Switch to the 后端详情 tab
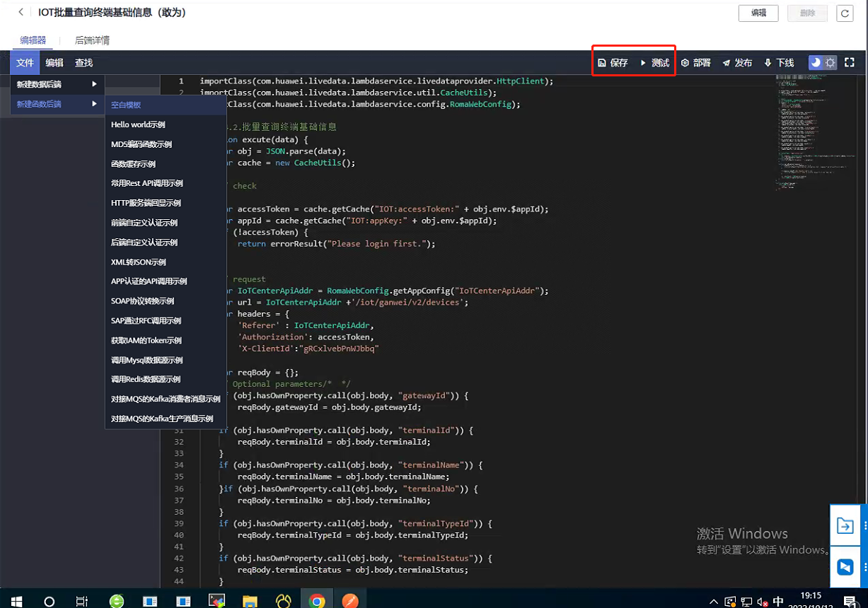Image resolution: width=868 pixels, height=608 pixels. pos(92,40)
